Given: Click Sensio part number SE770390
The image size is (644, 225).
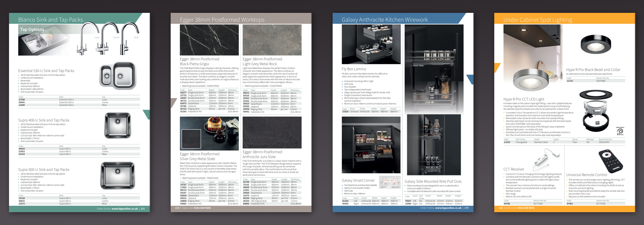Looking at the screenshot, I should (601, 203).
